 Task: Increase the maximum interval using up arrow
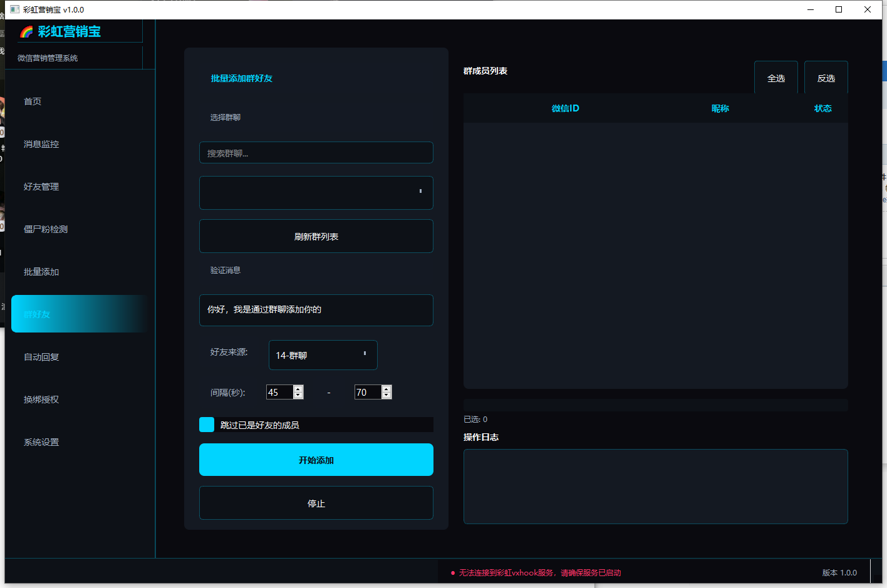386,389
